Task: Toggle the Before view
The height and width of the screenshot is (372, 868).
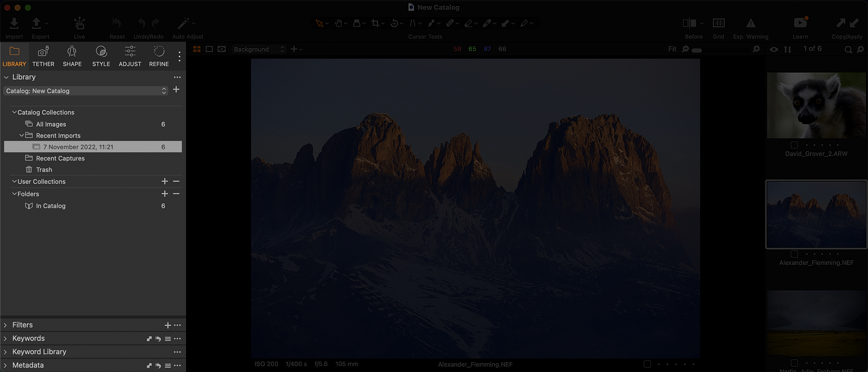Action: tap(690, 23)
